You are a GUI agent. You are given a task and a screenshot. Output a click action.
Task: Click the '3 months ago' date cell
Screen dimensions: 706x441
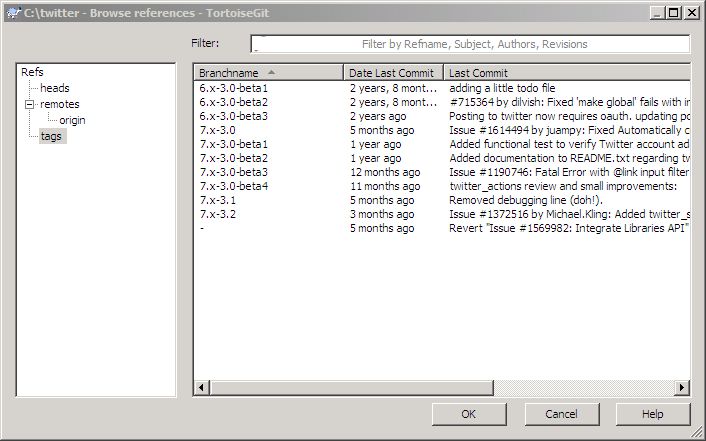[x=382, y=214]
